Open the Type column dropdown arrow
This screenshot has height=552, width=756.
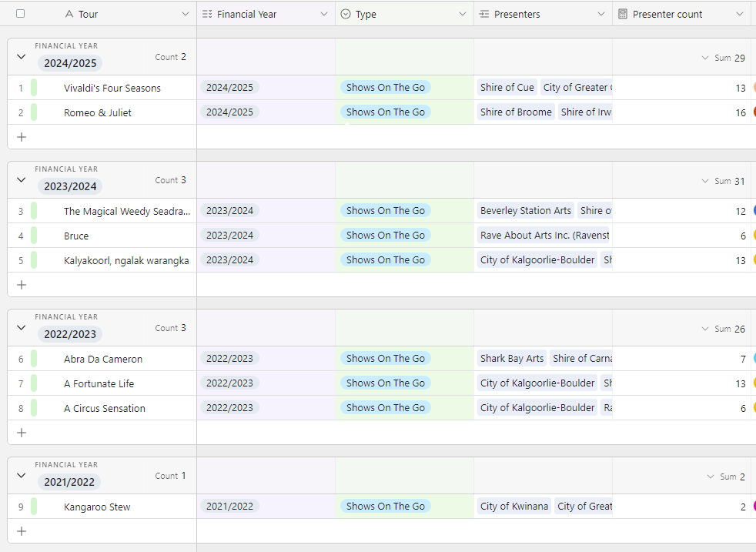tap(463, 14)
